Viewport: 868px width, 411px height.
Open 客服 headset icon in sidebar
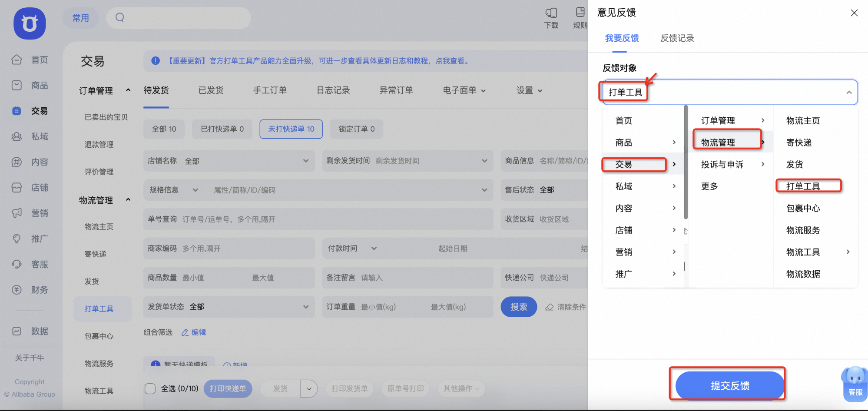pyautogui.click(x=17, y=264)
